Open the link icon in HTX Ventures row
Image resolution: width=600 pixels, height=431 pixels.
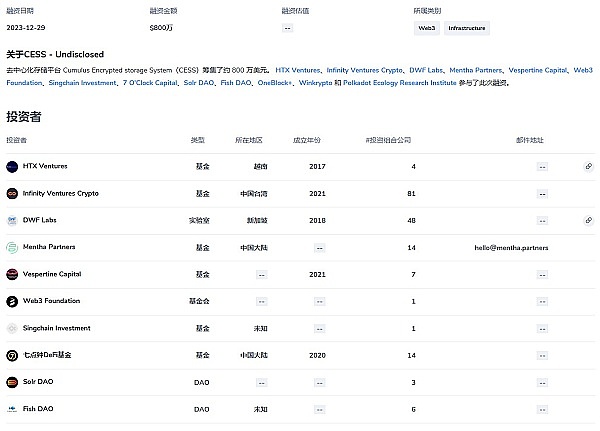(x=589, y=166)
